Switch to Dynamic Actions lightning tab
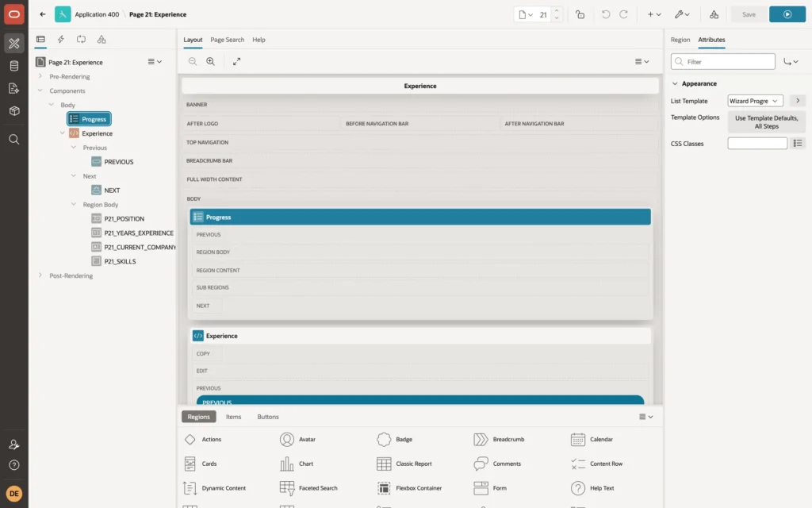 (60, 40)
